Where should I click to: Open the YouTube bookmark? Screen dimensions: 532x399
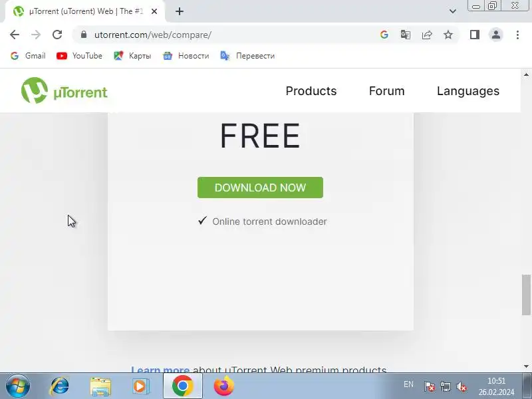point(79,56)
